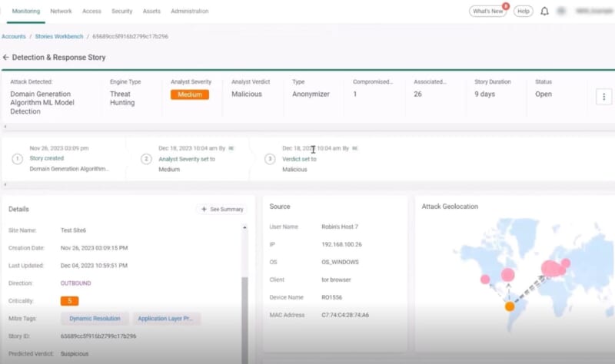Screen dimensions: 615x364
Task: Open the three-dot story actions menu
Action: point(603,97)
